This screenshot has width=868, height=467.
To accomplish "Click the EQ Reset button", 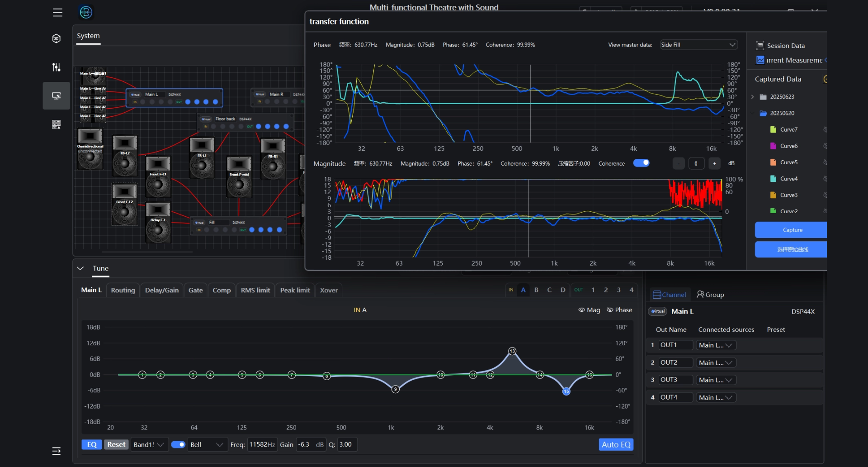I will tap(116, 444).
